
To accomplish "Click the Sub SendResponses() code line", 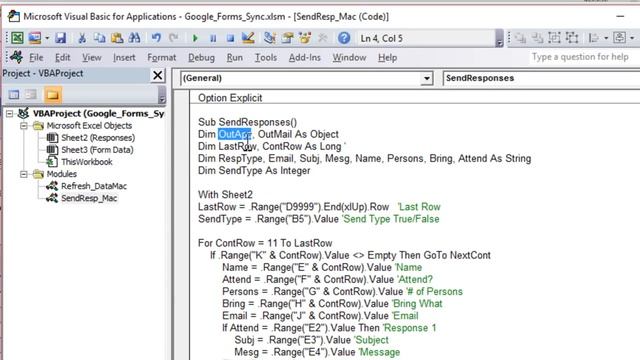I will pyautogui.click(x=247, y=122).
